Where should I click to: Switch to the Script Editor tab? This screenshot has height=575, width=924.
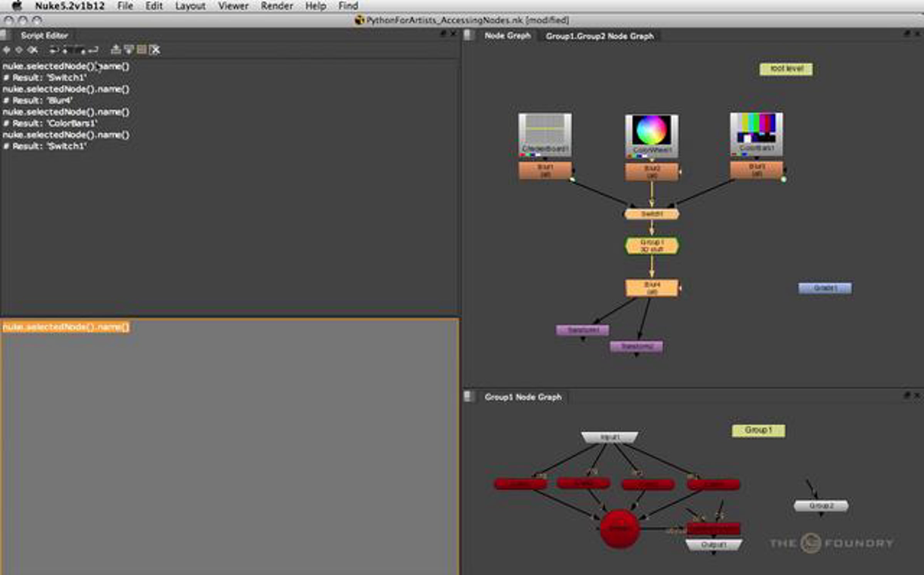coord(44,35)
